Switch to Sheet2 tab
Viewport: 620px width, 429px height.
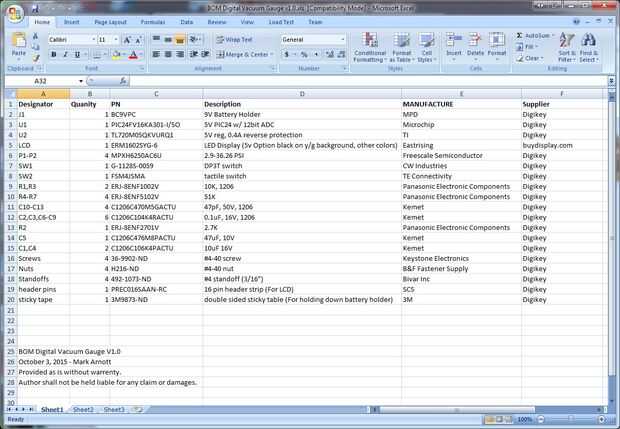pyautogui.click(x=83, y=410)
